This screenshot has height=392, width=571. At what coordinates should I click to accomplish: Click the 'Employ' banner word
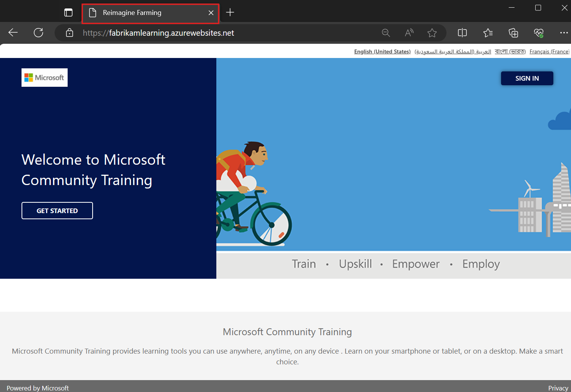(481, 264)
